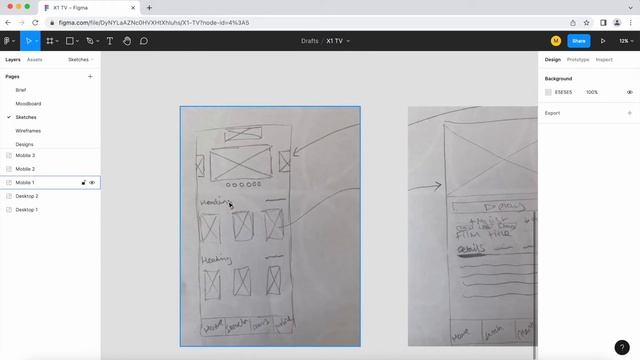
Task: Select the Comment tool
Action: click(x=144, y=41)
